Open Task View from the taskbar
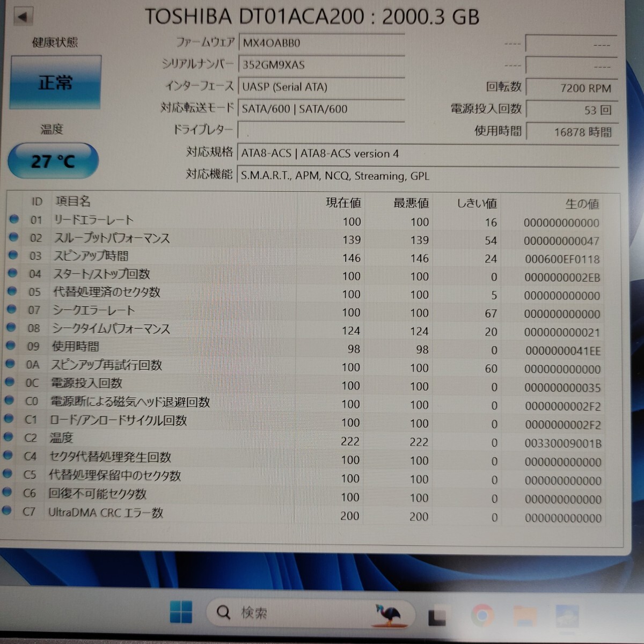The image size is (644, 644). 437,616
